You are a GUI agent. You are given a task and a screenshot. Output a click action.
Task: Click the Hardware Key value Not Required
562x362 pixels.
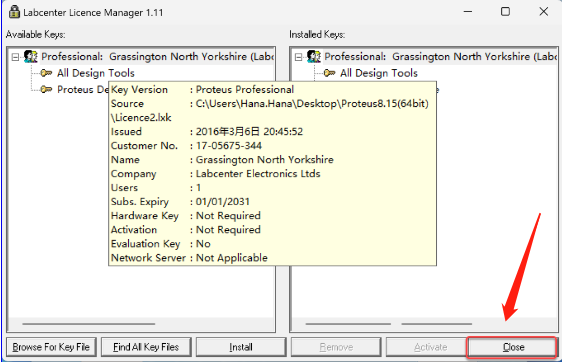[x=228, y=215]
